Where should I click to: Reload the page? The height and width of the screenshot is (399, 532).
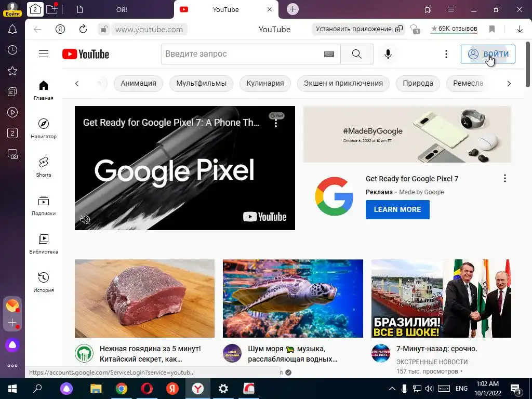[x=83, y=29]
